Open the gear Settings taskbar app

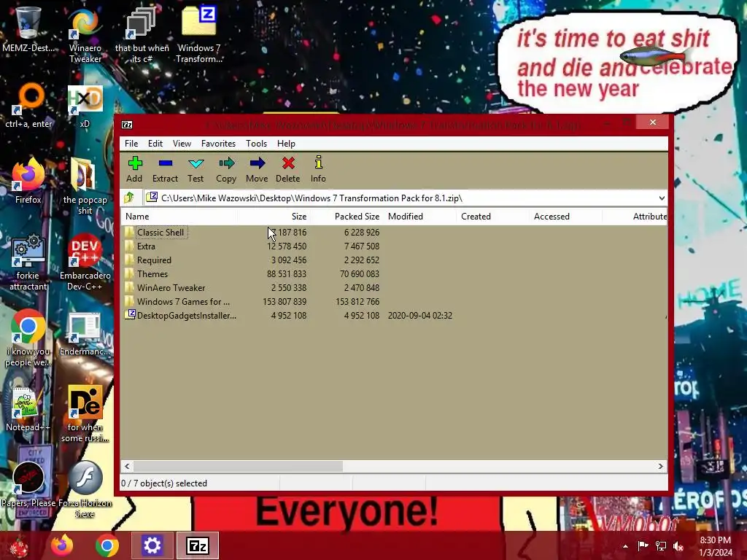152,545
